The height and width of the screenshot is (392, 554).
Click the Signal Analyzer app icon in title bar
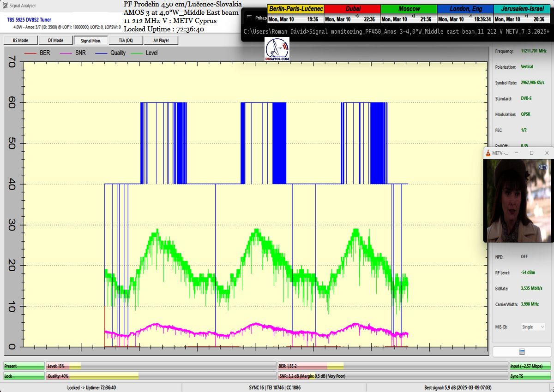(x=5, y=6)
